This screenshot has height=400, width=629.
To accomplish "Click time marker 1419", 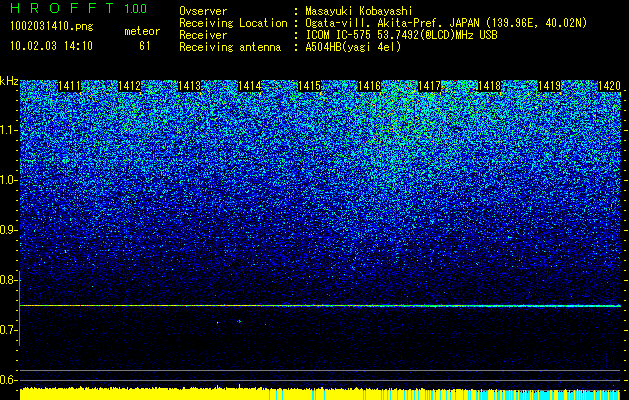I will (549, 86).
